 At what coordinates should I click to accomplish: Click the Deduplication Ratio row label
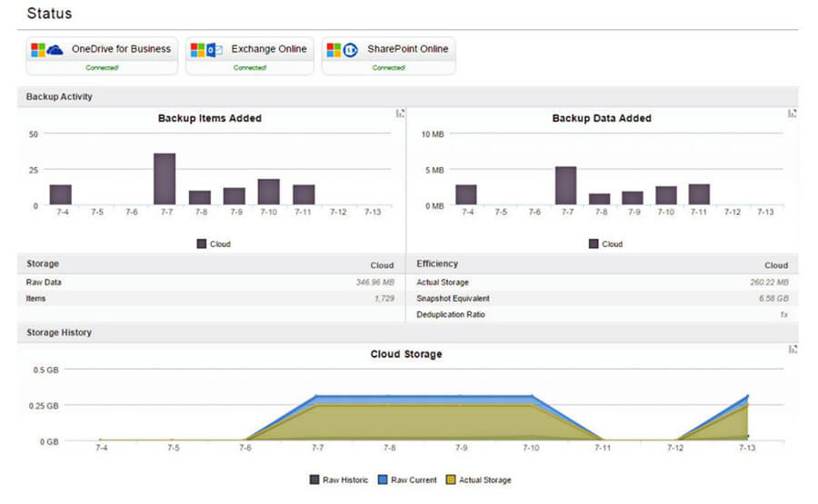[451, 314]
